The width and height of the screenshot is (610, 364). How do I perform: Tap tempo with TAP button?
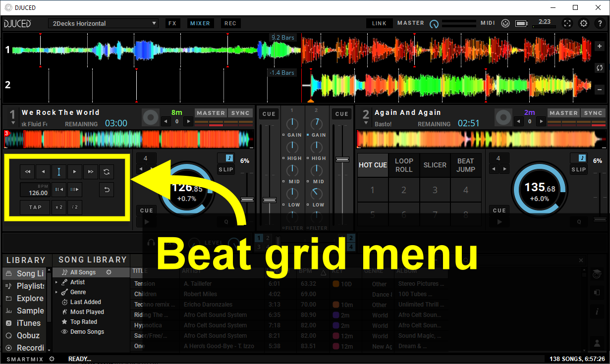pyautogui.click(x=35, y=207)
